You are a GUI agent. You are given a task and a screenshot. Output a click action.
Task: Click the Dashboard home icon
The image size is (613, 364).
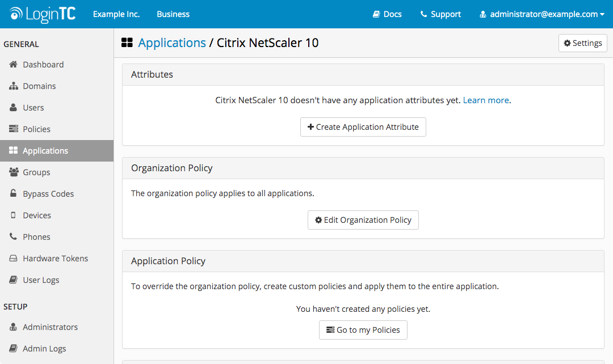pyautogui.click(x=13, y=65)
